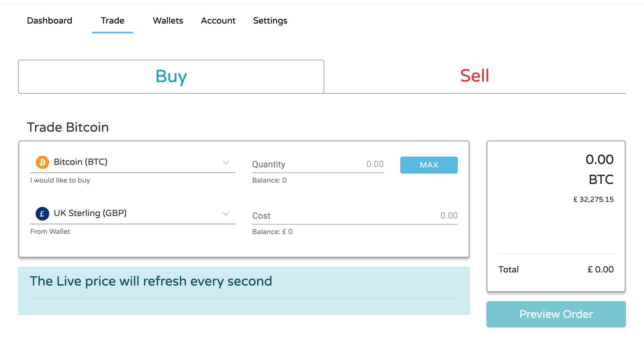Click the orange Bitcoin coin icon
Screen dimensions: 644x345
click(42, 162)
